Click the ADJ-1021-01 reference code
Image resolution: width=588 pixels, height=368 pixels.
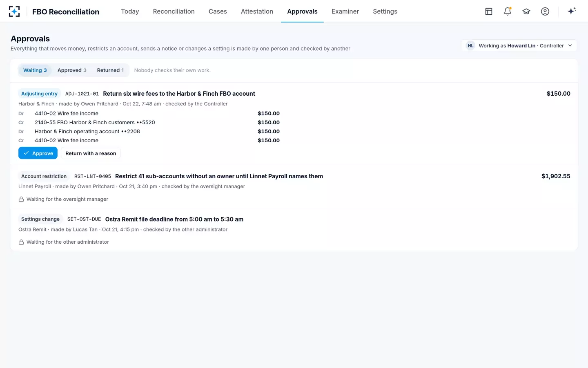click(x=82, y=94)
